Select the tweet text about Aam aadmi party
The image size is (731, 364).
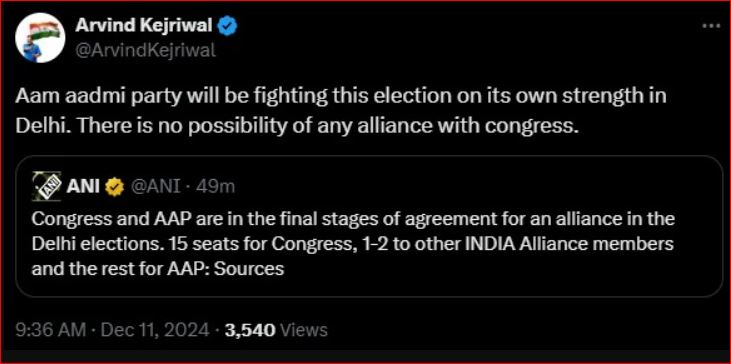(x=341, y=111)
